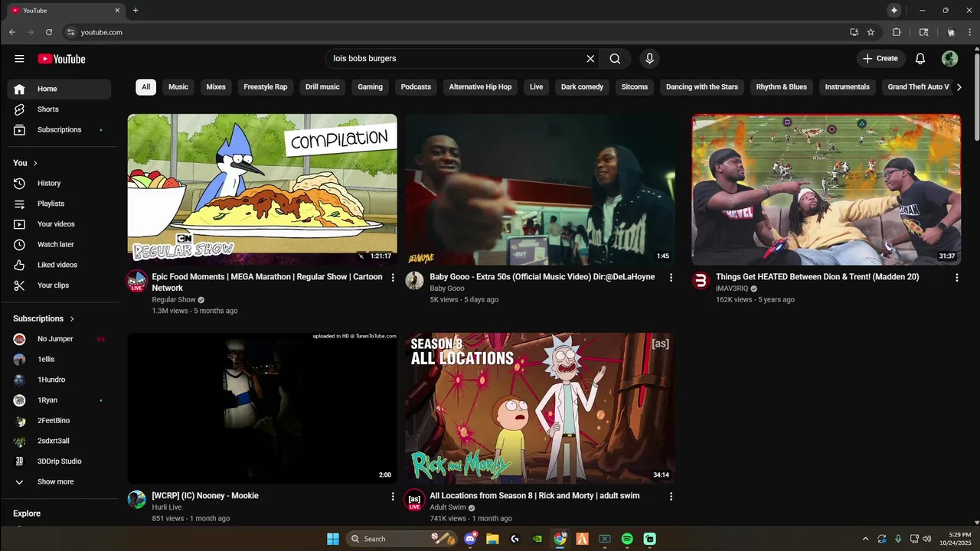Screen dimensions: 980x551
Task: Open the account avatar menu
Action: (x=949, y=59)
